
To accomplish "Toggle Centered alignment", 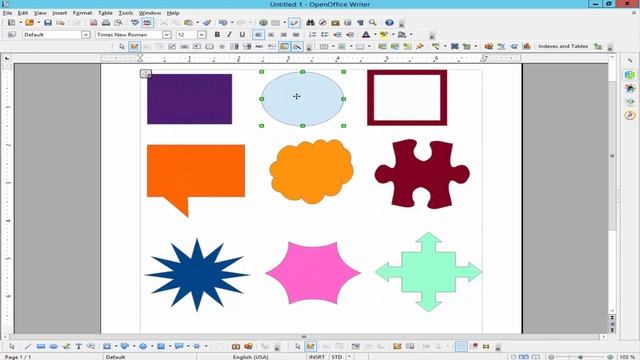I will [271, 35].
